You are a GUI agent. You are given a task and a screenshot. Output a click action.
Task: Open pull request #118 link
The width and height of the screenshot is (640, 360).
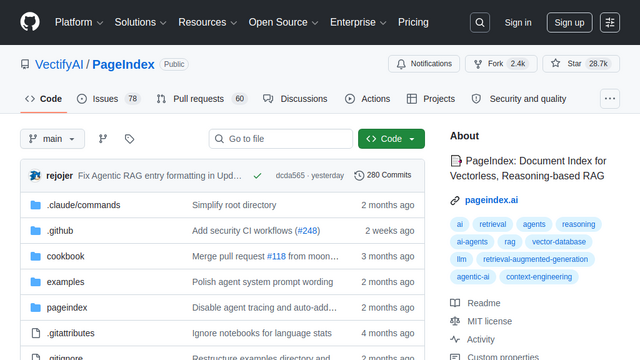pyautogui.click(x=276, y=256)
